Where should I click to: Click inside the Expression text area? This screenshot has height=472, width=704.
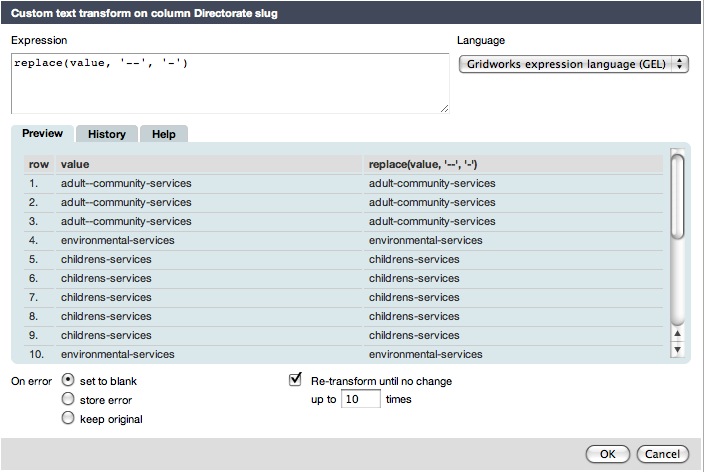pos(230,84)
